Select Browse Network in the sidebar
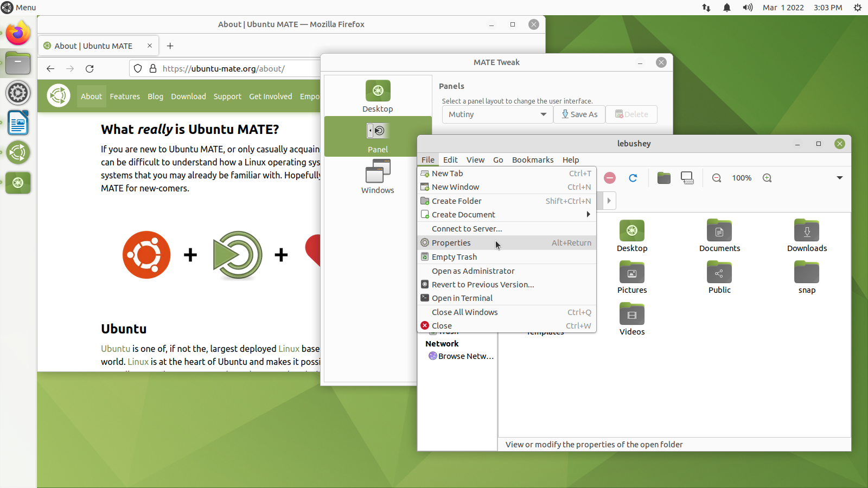Viewport: 868px width, 488px height. (465, 356)
